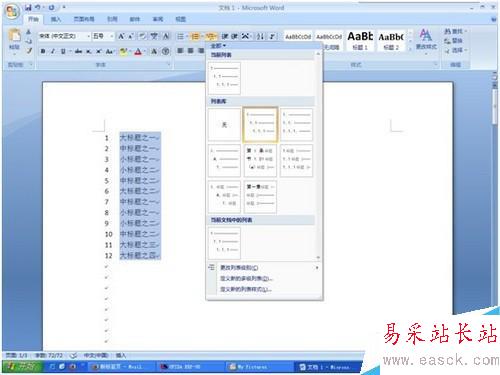Apply bold formatting
This screenshot has height=375, width=500.
coord(43,51)
